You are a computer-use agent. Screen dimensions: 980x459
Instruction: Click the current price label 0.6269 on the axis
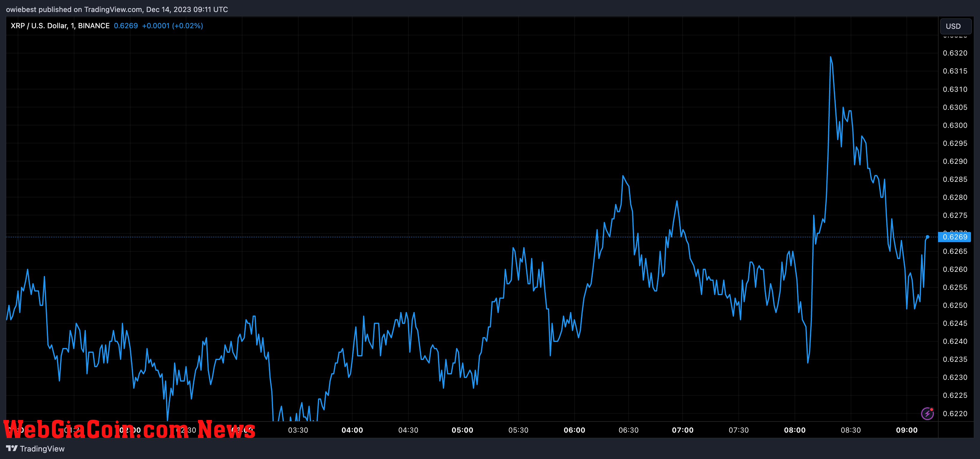(x=954, y=237)
